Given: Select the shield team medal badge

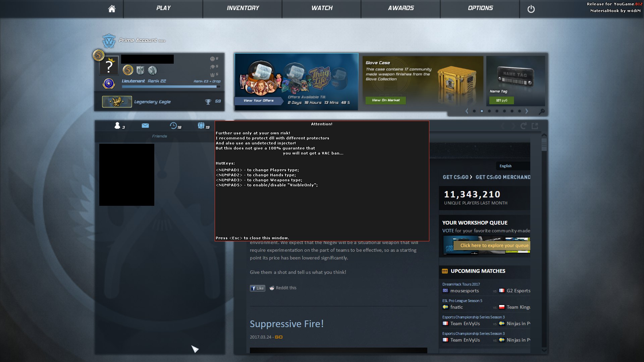Looking at the screenshot, I should pyautogui.click(x=140, y=70).
